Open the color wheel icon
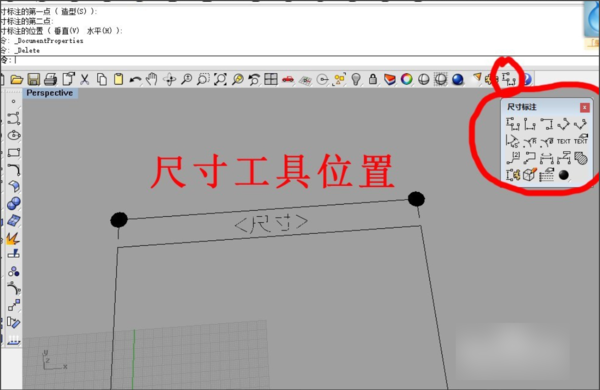 pos(406,80)
